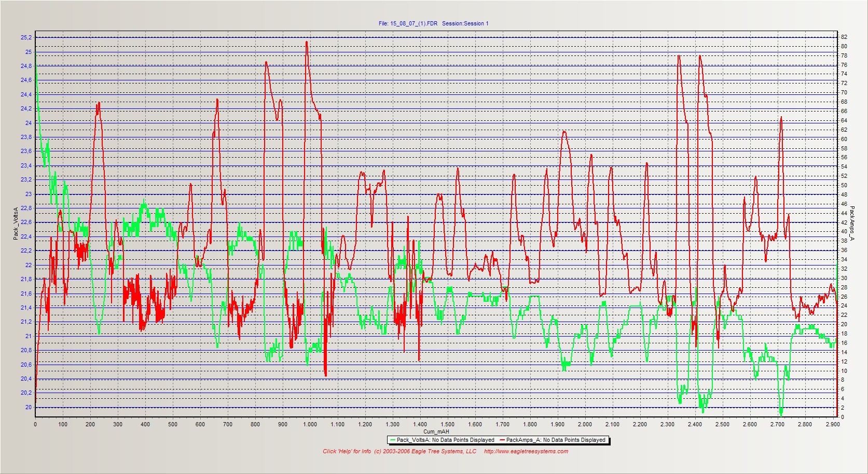Select the 'Pack_VoltsA: No Data Points Displayed' legend entry
The height and width of the screenshot is (474, 868).
click(446, 440)
